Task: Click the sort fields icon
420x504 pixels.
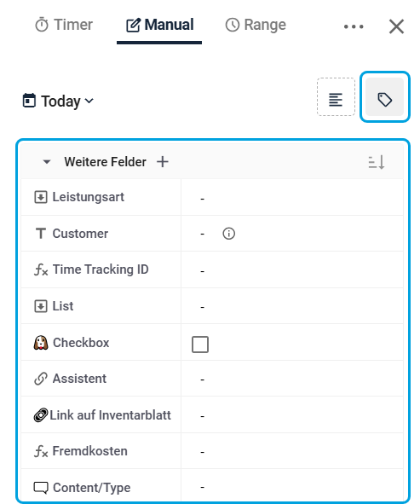Action: coord(377,162)
